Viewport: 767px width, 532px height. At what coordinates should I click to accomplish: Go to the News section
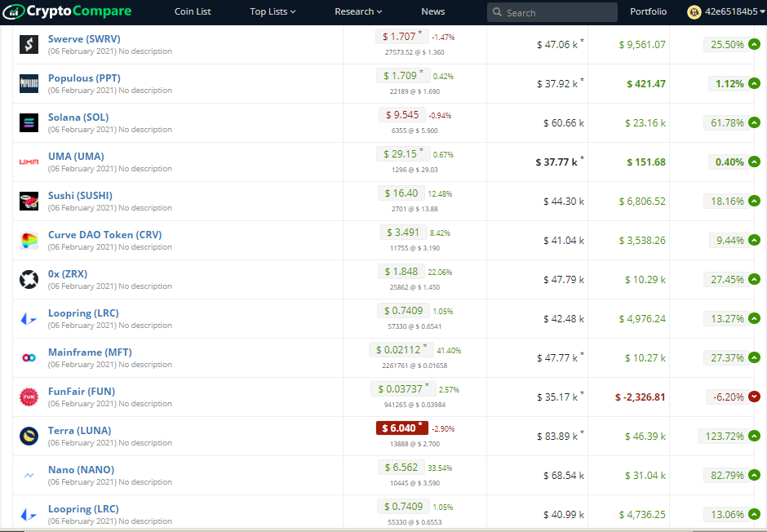pos(433,11)
